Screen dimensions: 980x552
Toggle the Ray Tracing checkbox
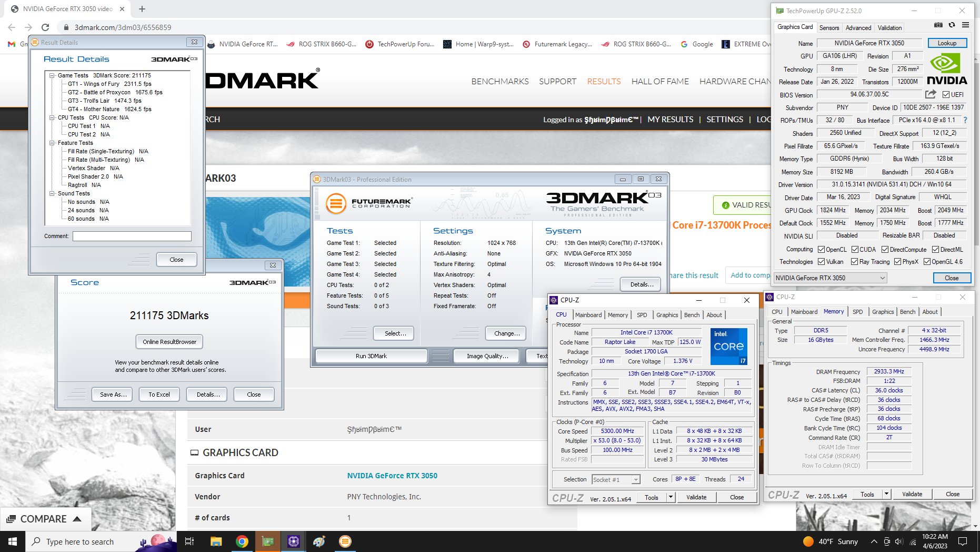pyautogui.click(x=855, y=262)
